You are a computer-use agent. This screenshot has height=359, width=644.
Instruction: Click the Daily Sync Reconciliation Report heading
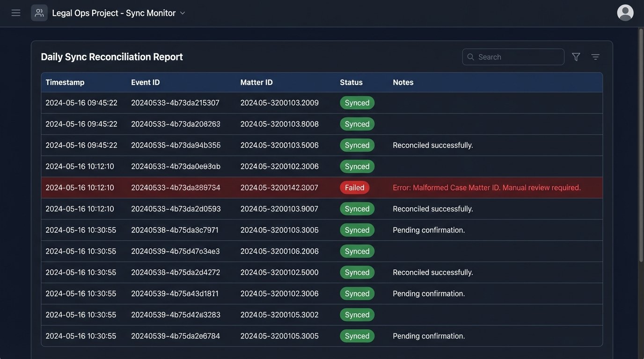point(112,56)
